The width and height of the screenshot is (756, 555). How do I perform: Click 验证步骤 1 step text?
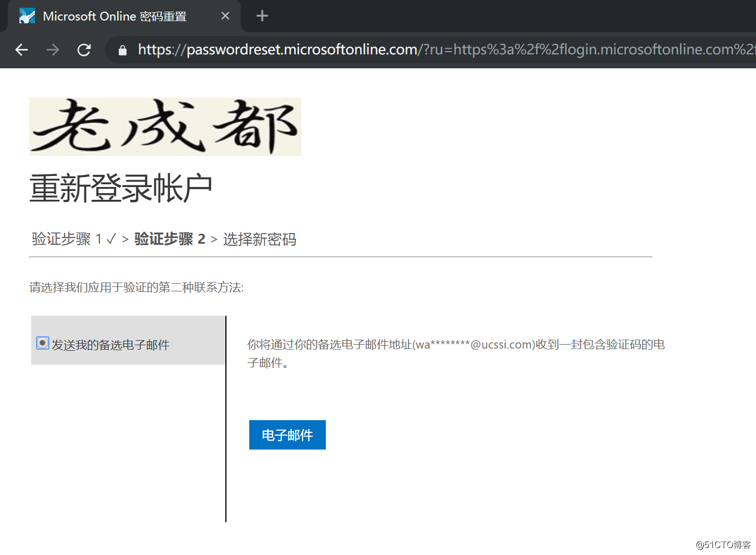[x=67, y=239]
